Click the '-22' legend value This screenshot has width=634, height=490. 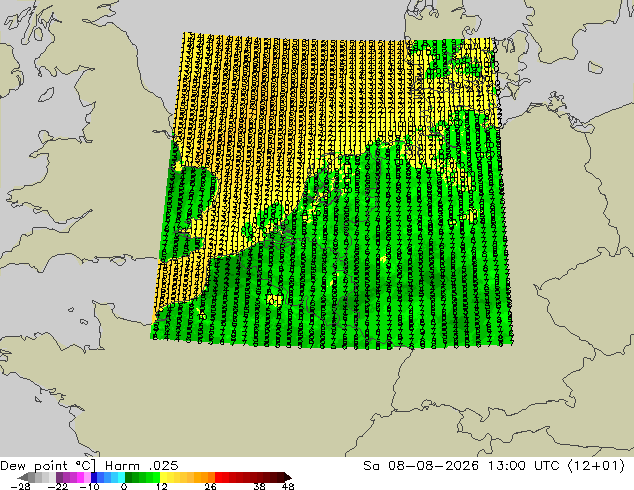[x=58, y=486]
